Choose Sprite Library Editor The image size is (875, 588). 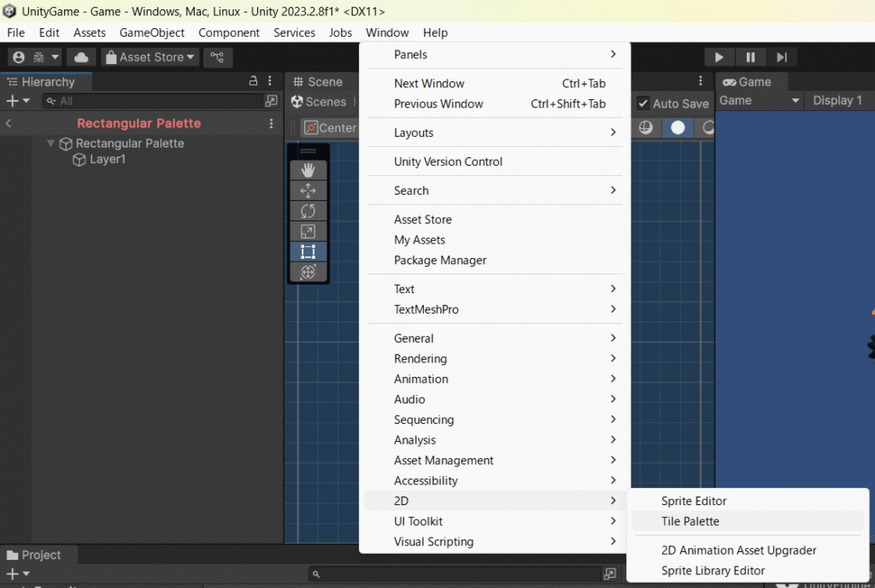(748, 571)
